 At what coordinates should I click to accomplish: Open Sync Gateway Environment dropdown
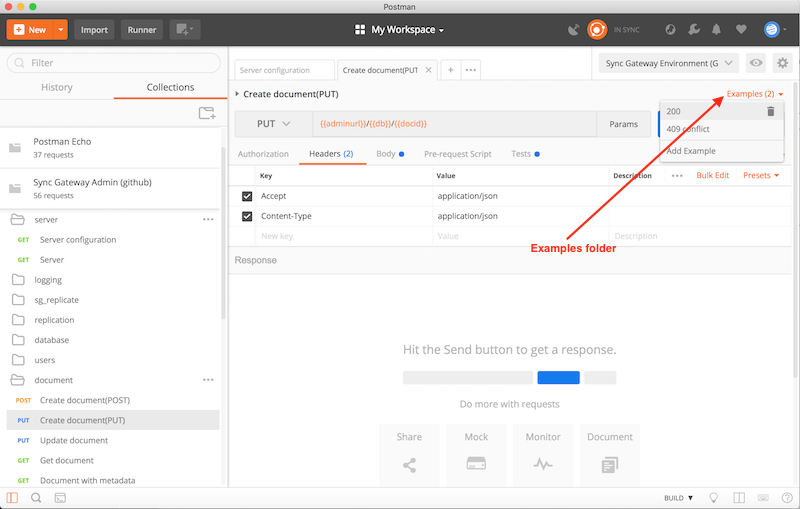point(669,63)
